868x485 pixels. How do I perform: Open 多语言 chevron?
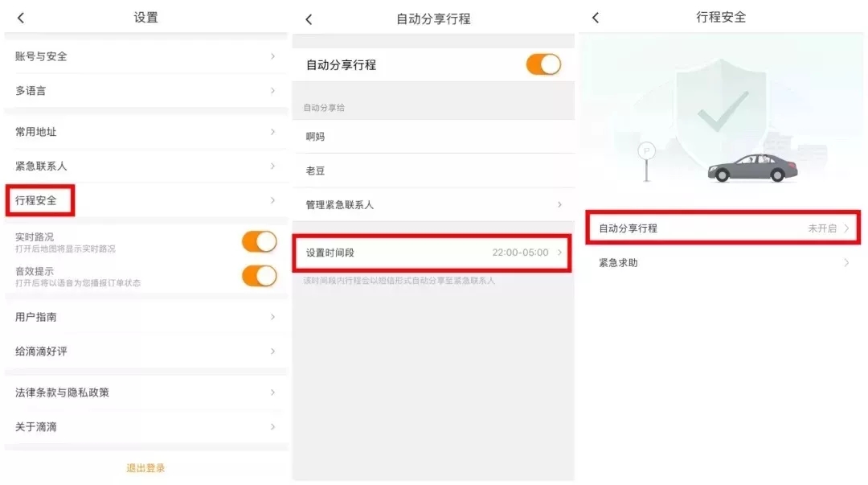pos(273,91)
